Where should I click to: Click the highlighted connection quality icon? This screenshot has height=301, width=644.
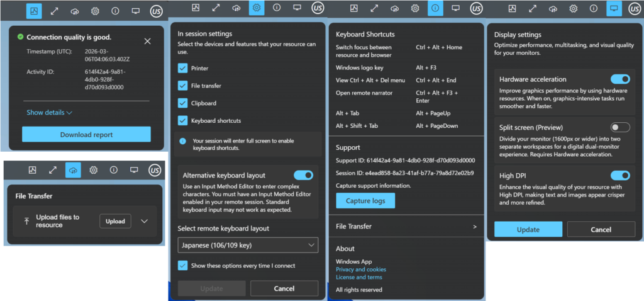pyautogui.click(x=34, y=10)
